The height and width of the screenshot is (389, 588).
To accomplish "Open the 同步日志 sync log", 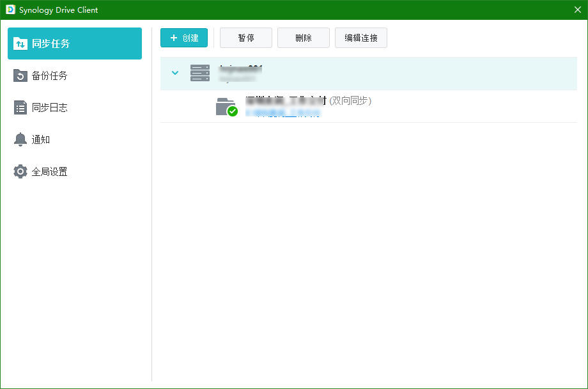I will 75,107.
